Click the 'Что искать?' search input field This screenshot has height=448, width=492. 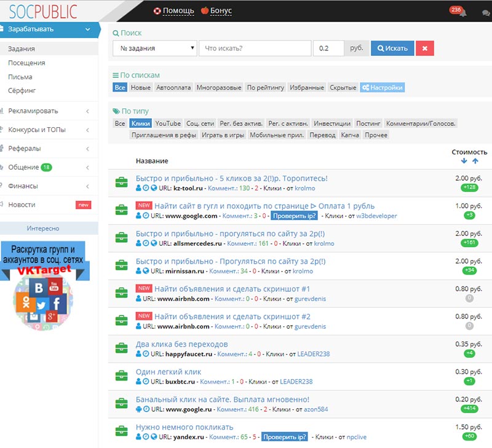[x=255, y=48]
